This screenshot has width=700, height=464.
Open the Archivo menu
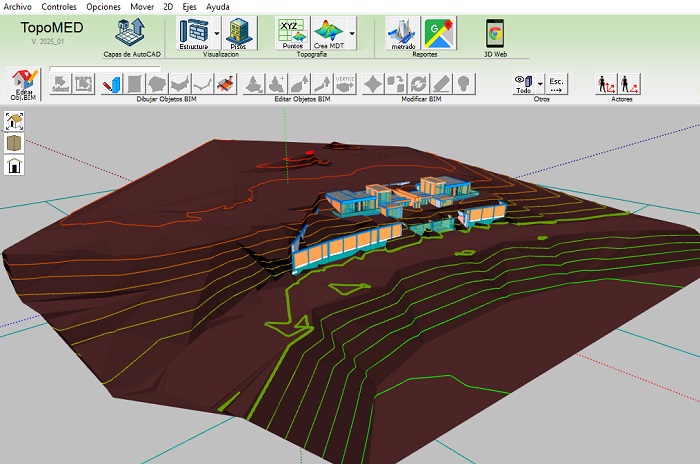[x=17, y=6]
